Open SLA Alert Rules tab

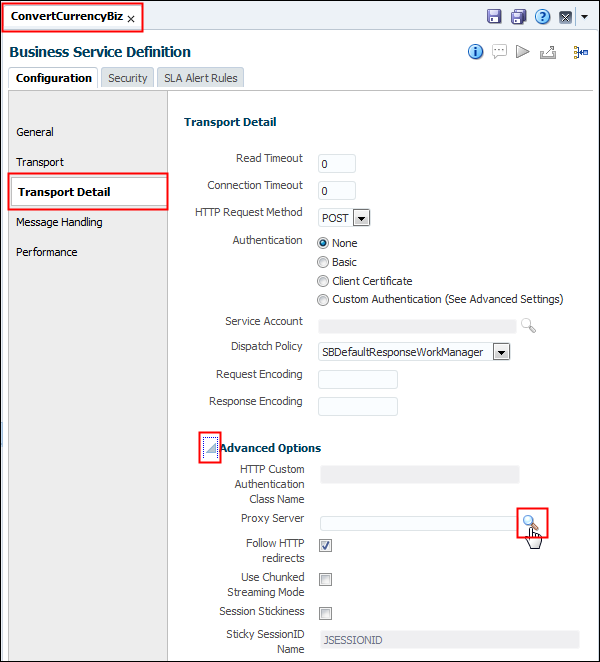201,78
